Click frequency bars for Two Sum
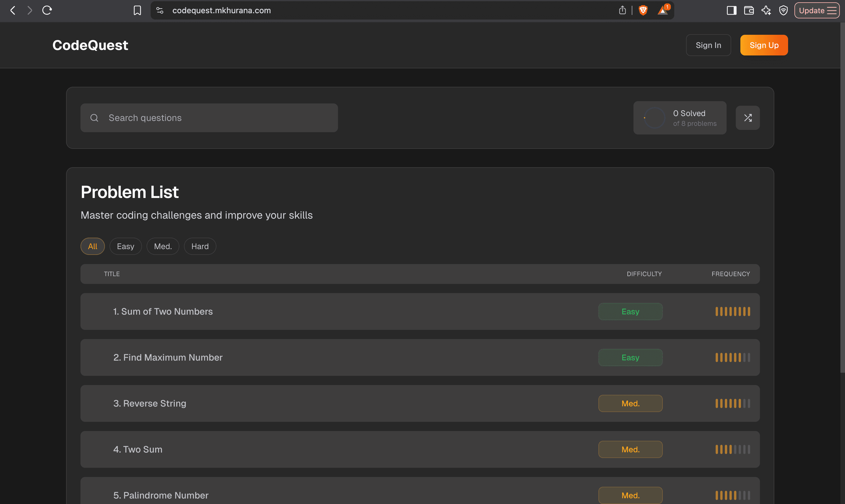Image resolution: width=845 pixels, height=504 pixels. (733, 449)
